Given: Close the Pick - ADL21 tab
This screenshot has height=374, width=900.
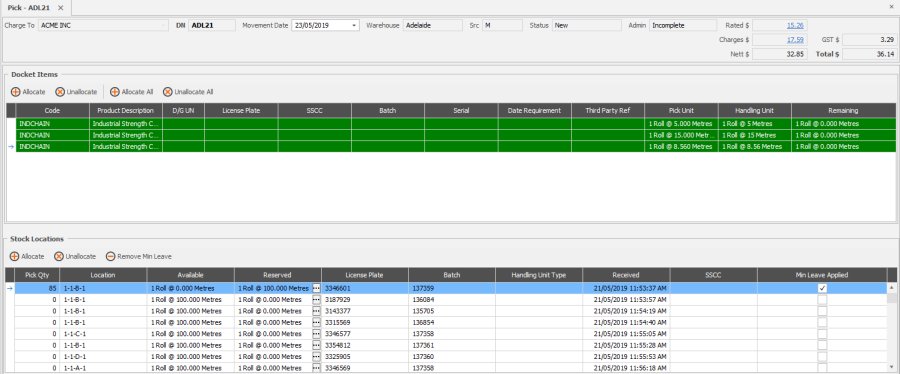Looking at the screenshot, I should coord(61,7).
